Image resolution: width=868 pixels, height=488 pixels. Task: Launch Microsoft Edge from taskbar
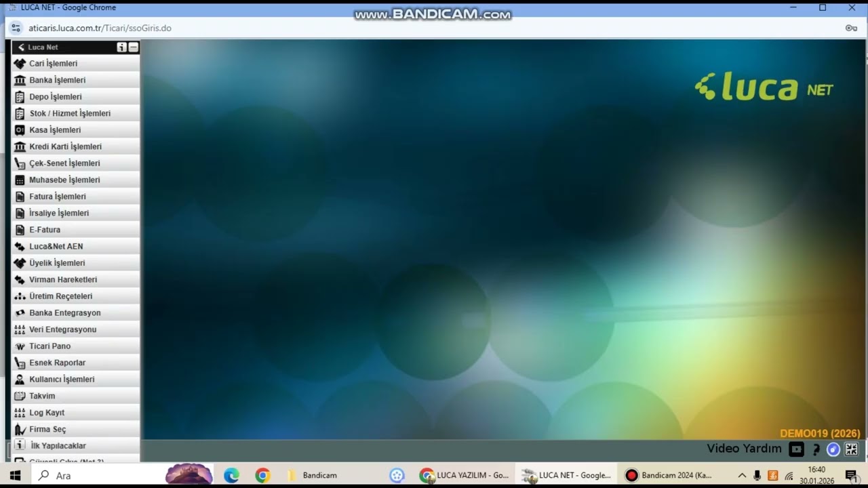(x=232, y=475)
